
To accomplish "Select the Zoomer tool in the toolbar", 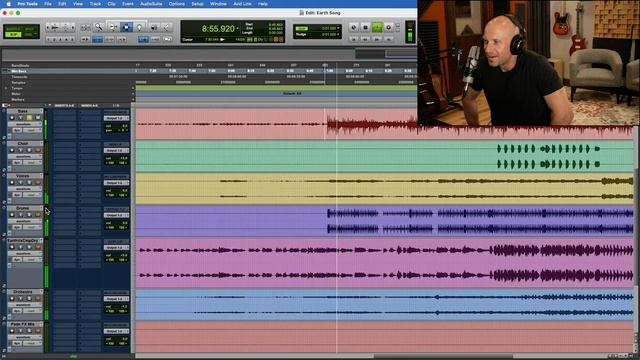I will point(99,27).
